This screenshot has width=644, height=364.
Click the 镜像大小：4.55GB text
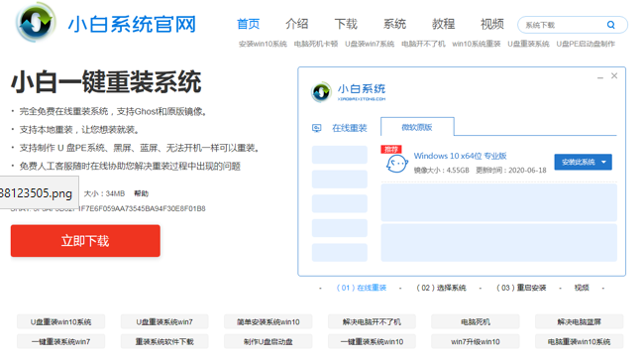coord(441,171)
